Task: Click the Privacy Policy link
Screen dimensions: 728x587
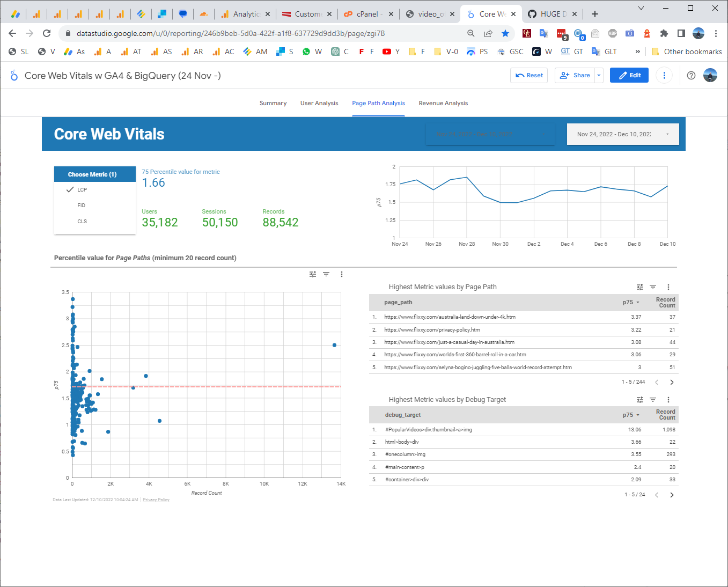Action: coord(156,500)
